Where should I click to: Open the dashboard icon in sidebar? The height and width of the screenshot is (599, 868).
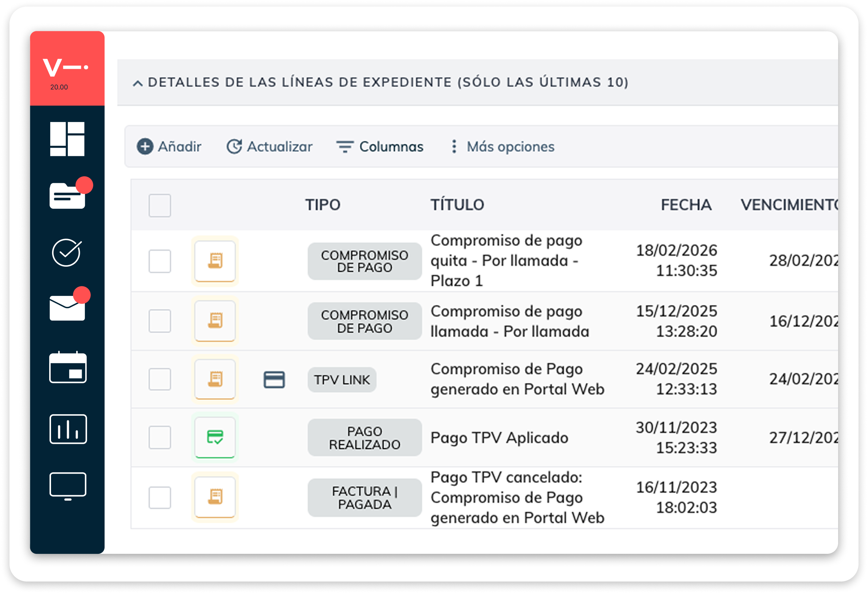[67, 139]
